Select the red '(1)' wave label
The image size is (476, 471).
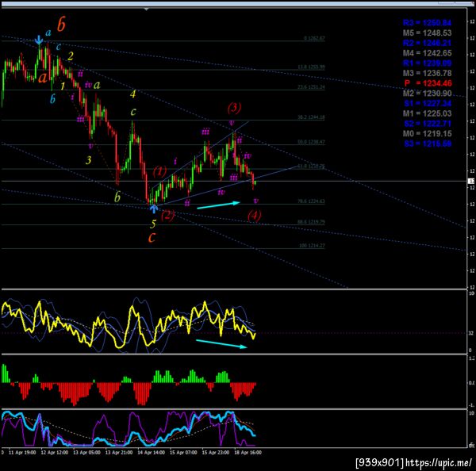(x=159, y=172)
